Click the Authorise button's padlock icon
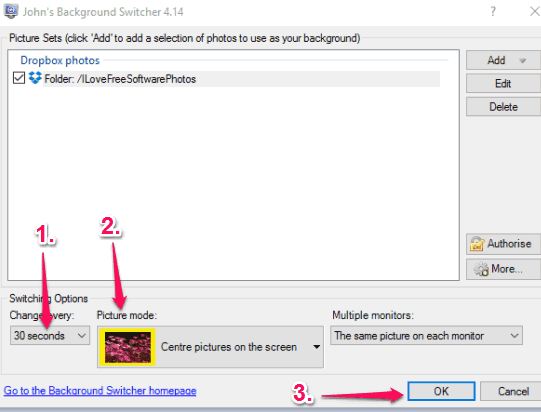541x412 pixels. (477, 244)
